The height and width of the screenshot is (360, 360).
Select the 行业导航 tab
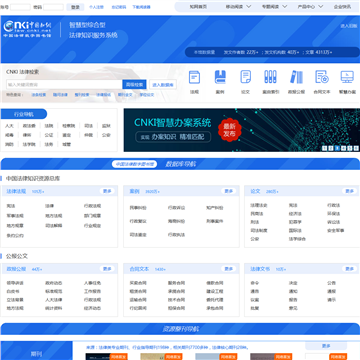coord(24,114)
